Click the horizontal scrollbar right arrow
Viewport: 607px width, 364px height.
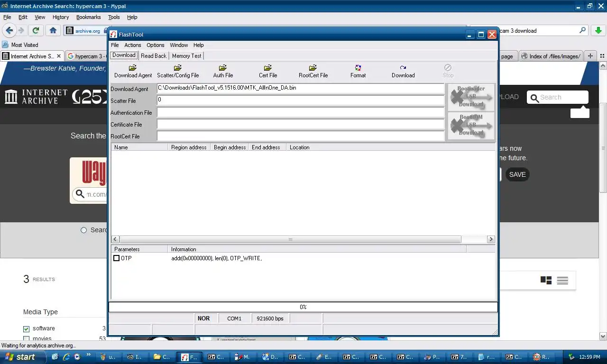coord(491,239)
